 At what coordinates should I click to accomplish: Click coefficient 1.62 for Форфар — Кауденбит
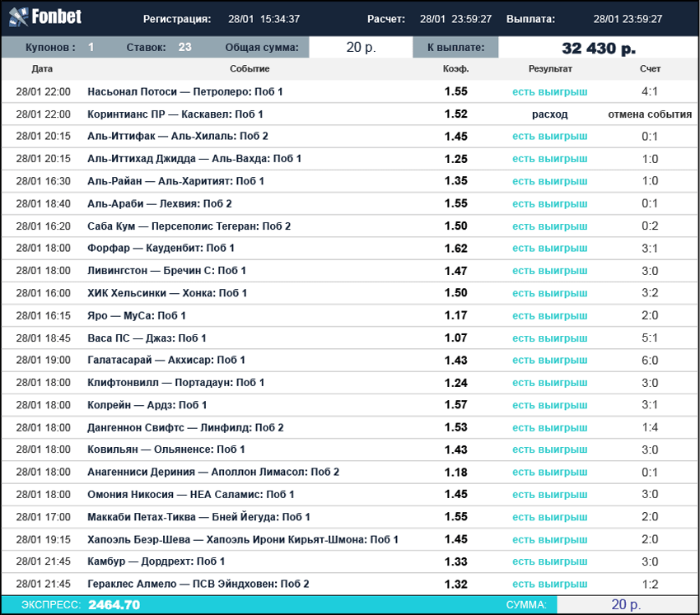point(455,248)
